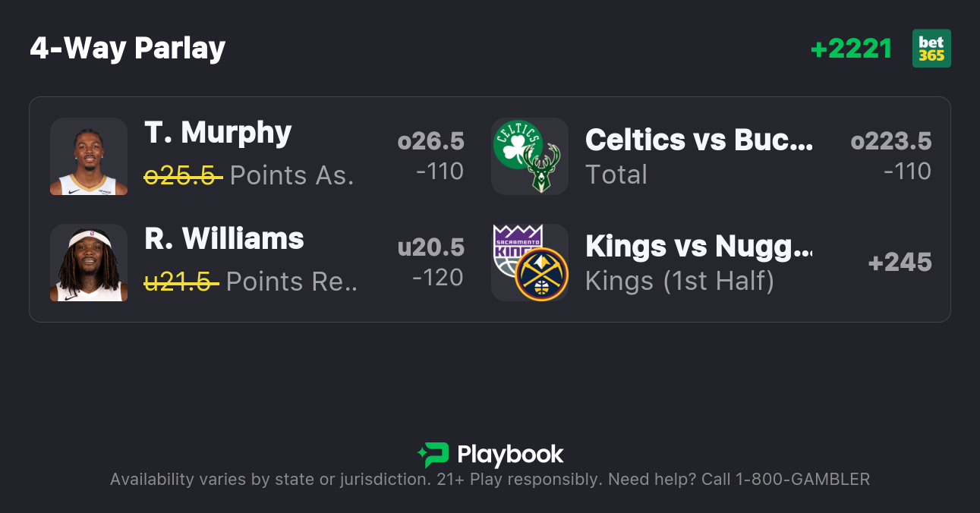Select the R. Williams player name
980x513 pixels.
click(x=224, y=239)
